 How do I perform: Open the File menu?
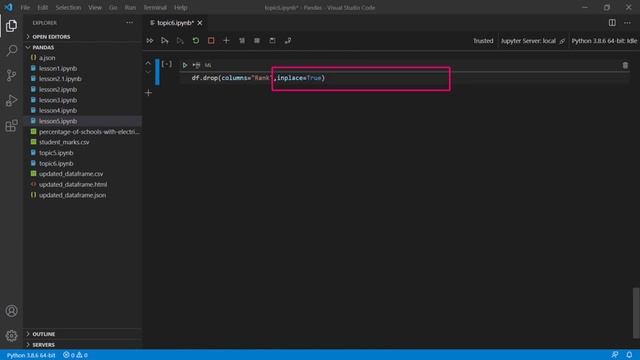[25, 7]
